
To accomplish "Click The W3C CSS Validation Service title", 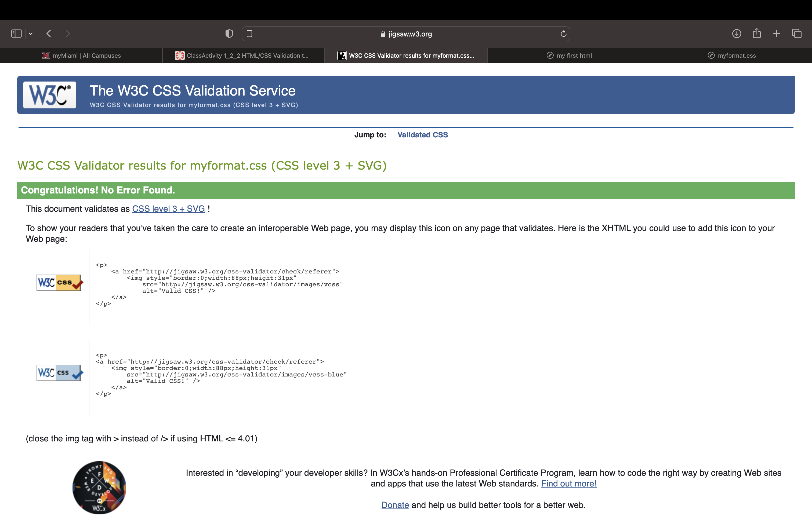I will tap(193, 91).
